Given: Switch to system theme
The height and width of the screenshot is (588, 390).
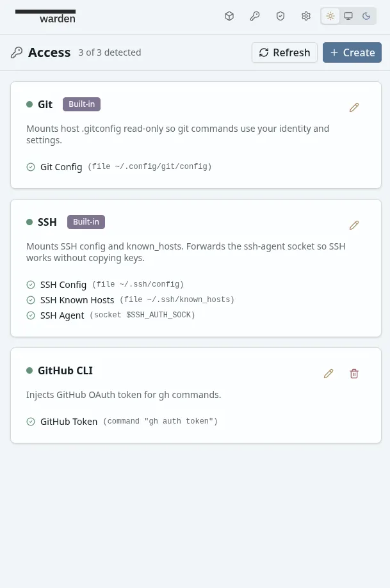Looking at the screenshot, I should 348,16.
